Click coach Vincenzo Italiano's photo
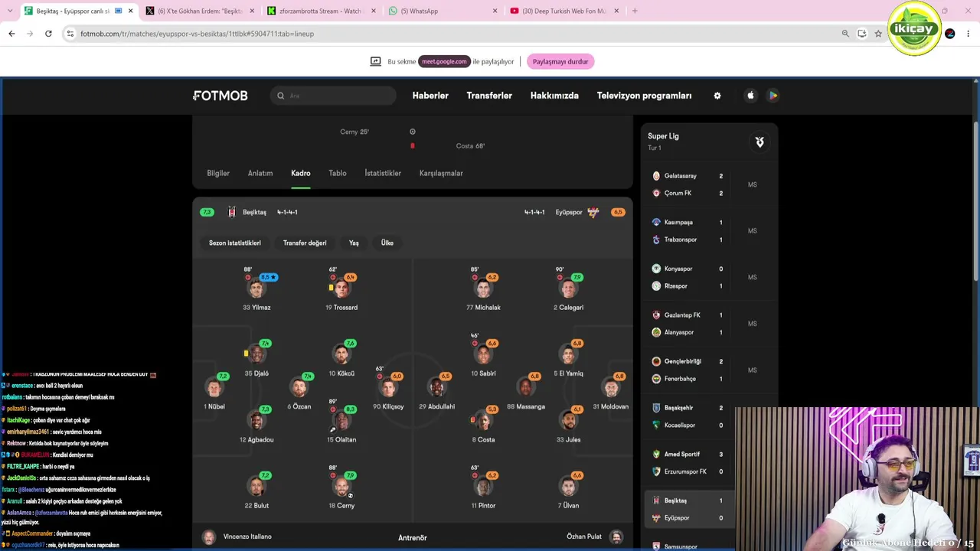 209,537
